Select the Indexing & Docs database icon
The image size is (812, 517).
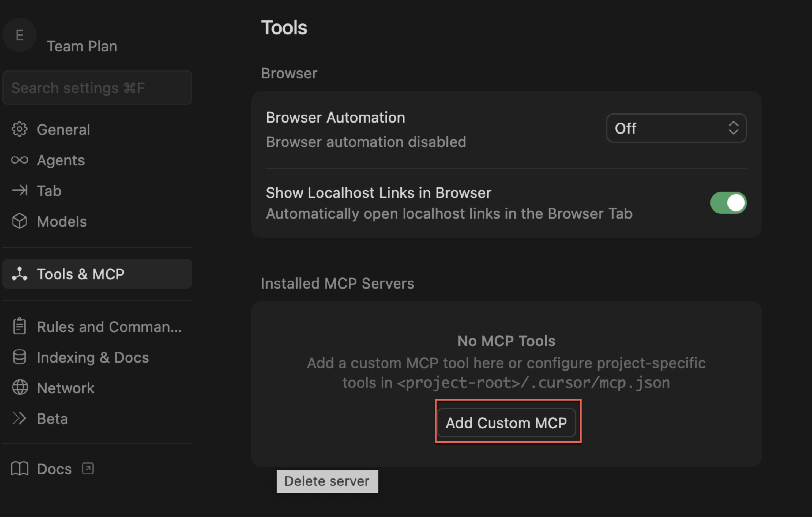[x=20, y=357]
